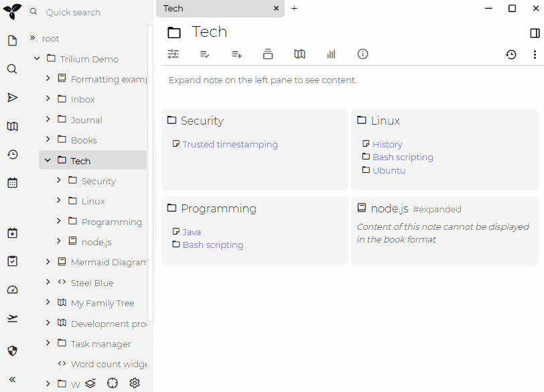Open the calendar icon in left sidebar
The image size is (544, 392).
click(12, 182)
